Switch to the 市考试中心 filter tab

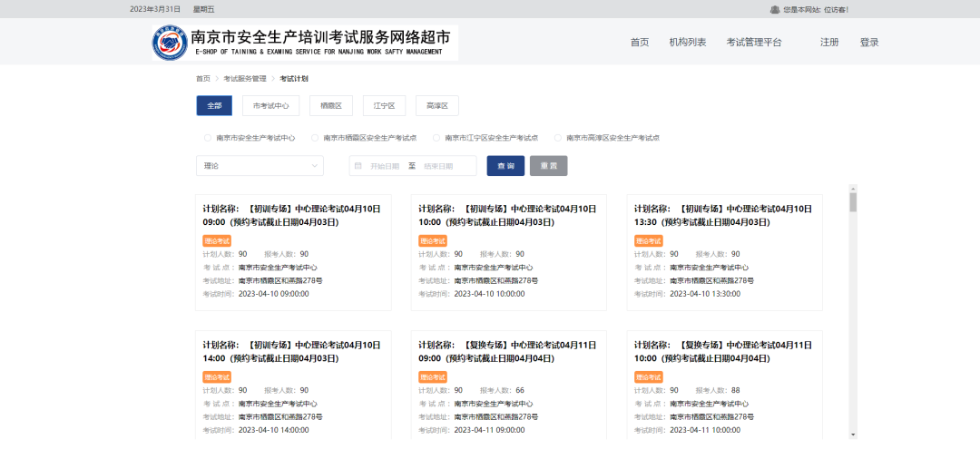270,106
